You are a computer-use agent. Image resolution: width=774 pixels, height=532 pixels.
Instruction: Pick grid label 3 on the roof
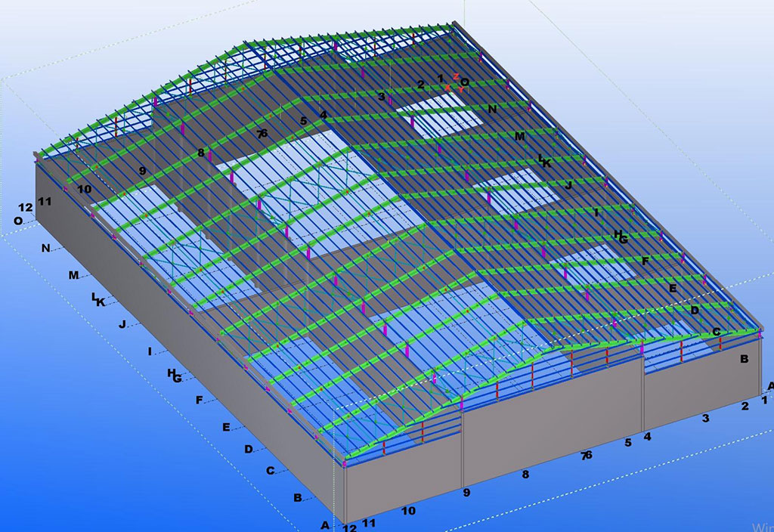point(382,96)
